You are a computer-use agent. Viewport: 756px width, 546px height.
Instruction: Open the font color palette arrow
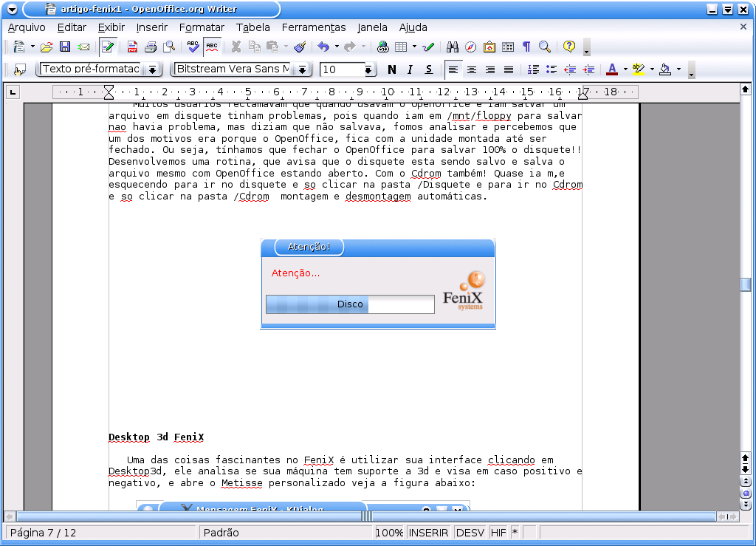pos(625,70)
